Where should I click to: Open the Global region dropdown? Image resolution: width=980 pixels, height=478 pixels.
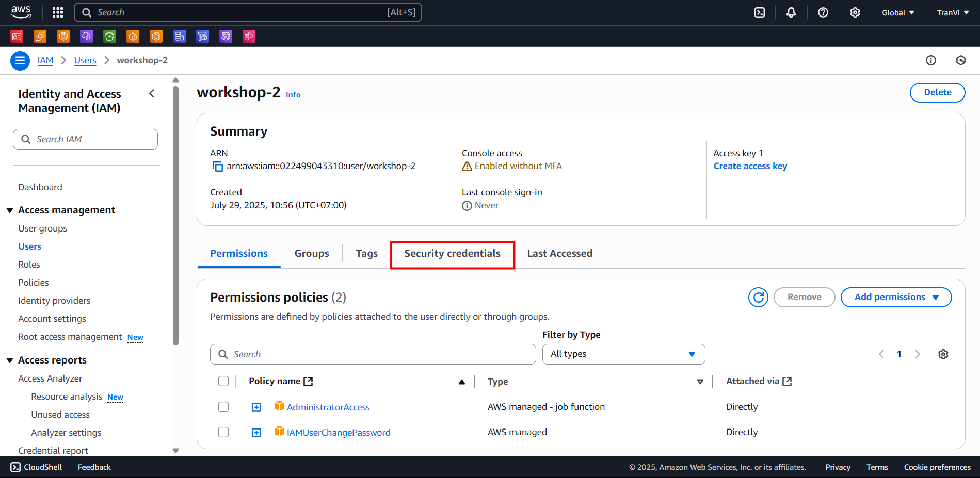pos(897,12)
